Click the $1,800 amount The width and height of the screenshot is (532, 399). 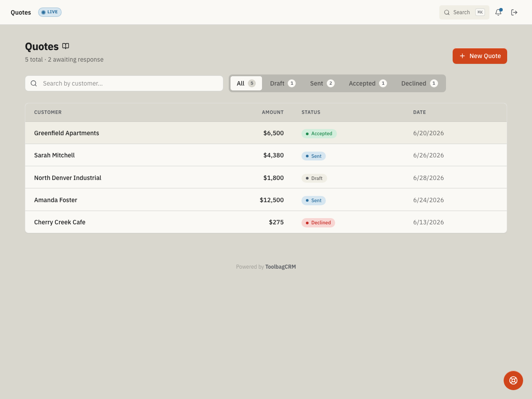[x=274, y=178]
